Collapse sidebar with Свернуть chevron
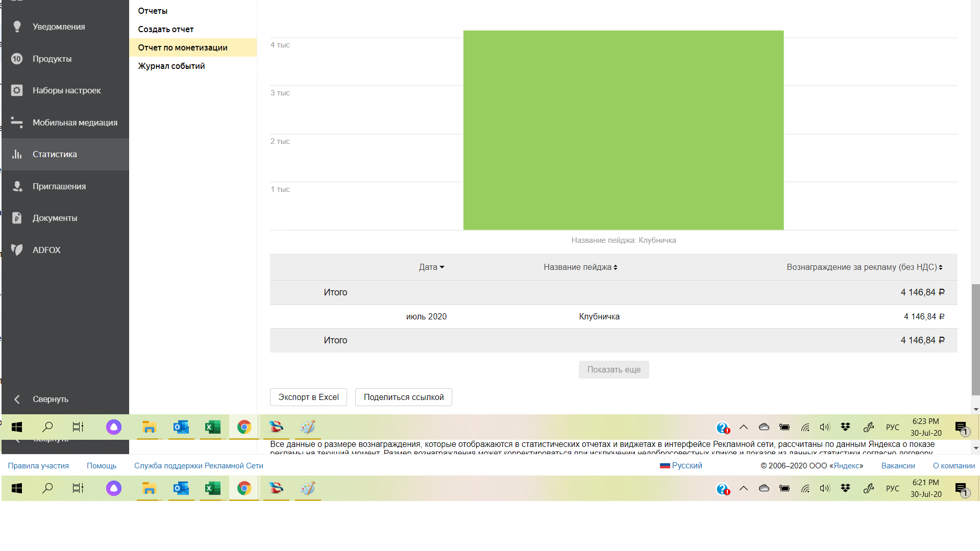The height and width of the screenshot is (551, 980). [17, 399]
